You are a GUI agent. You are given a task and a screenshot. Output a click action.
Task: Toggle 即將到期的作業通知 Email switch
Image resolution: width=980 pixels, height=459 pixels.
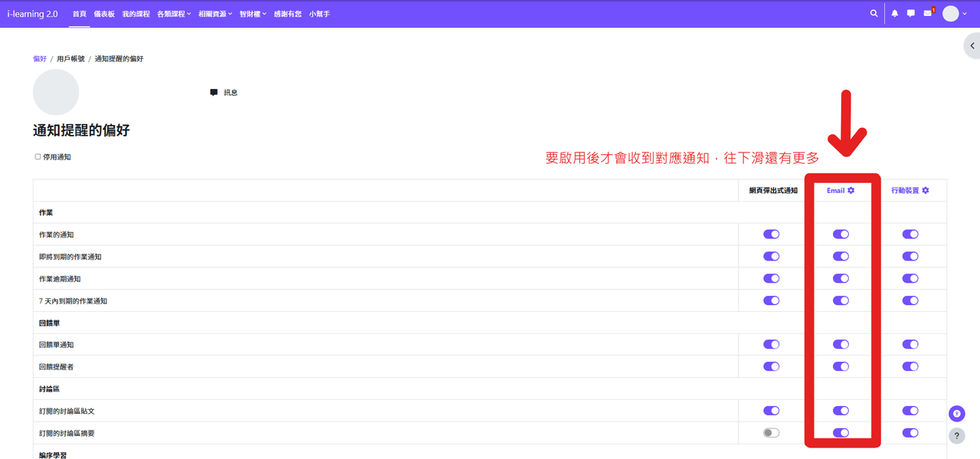tap(841, 257)
